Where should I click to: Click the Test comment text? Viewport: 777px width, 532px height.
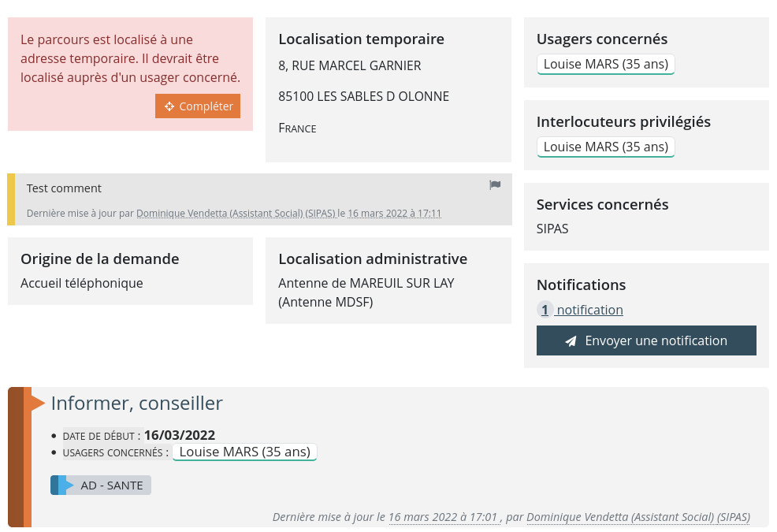(x=64, y=188)
